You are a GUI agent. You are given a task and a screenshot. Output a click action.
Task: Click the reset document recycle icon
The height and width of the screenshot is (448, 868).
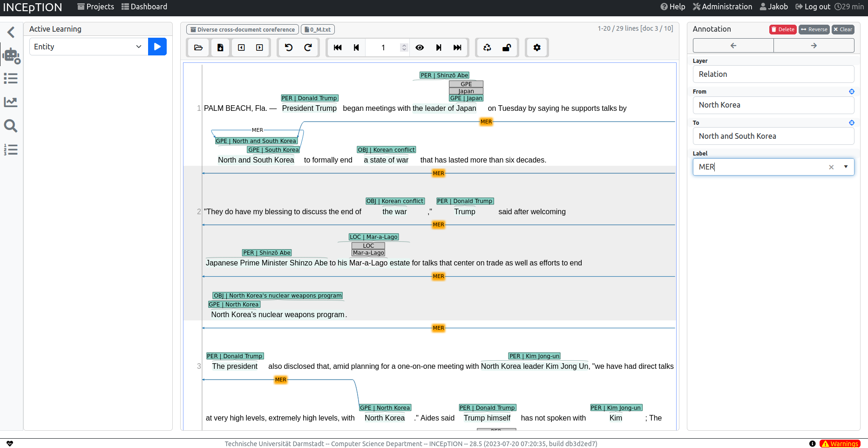coord(487,48)
